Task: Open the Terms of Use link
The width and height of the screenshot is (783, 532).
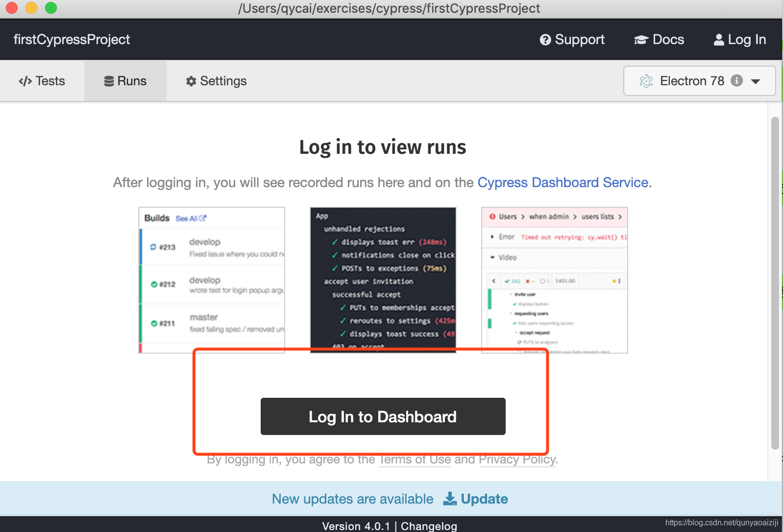Action: [415, 459]
